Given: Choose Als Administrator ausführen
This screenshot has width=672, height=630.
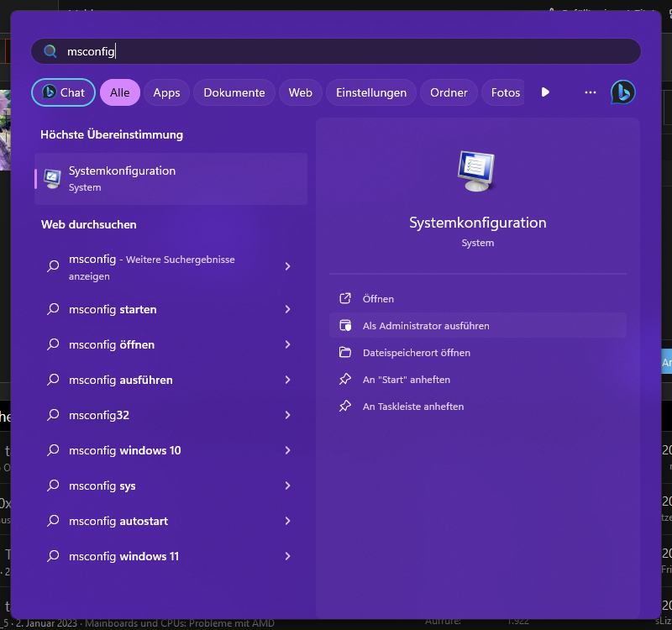Looking at the screenshot, I should (478, 326).
